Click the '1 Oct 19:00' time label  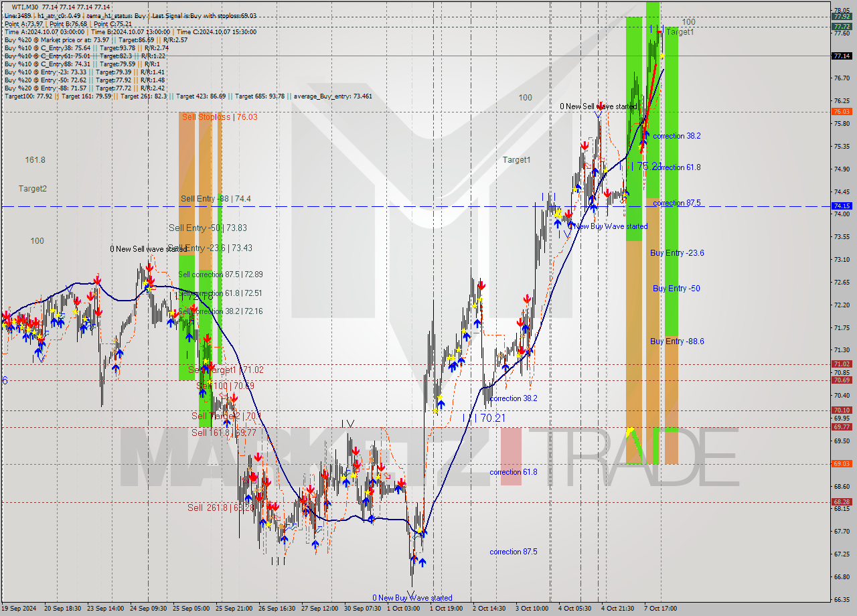point(447,609)
